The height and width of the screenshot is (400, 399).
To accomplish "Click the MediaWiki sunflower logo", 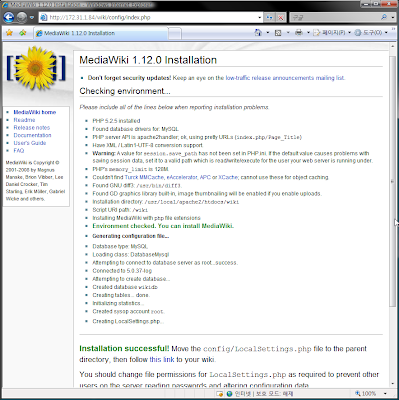I will (x=36, y=68).
